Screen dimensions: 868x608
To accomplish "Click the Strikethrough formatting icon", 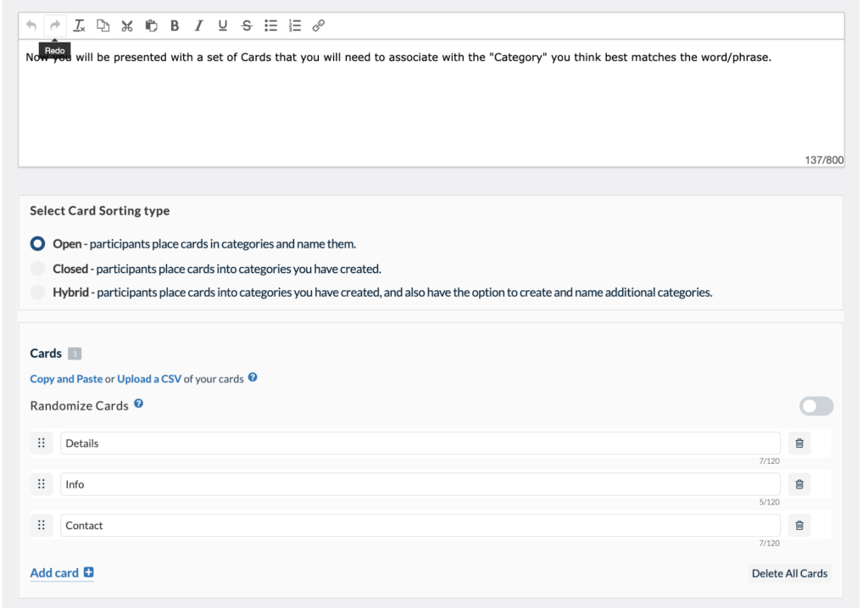I will (x=247, y=25).
